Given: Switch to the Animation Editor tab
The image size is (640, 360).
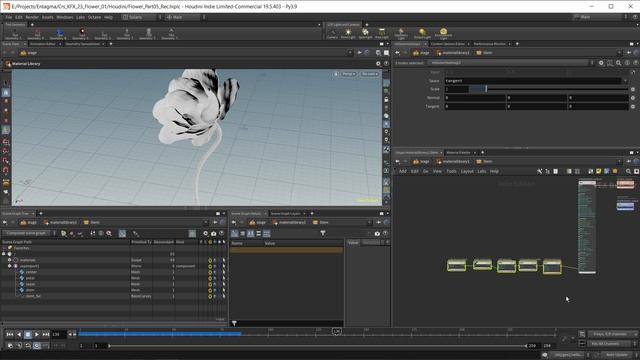Looking at the screenshot, I should pyautogui.click(x=42, y=44).
